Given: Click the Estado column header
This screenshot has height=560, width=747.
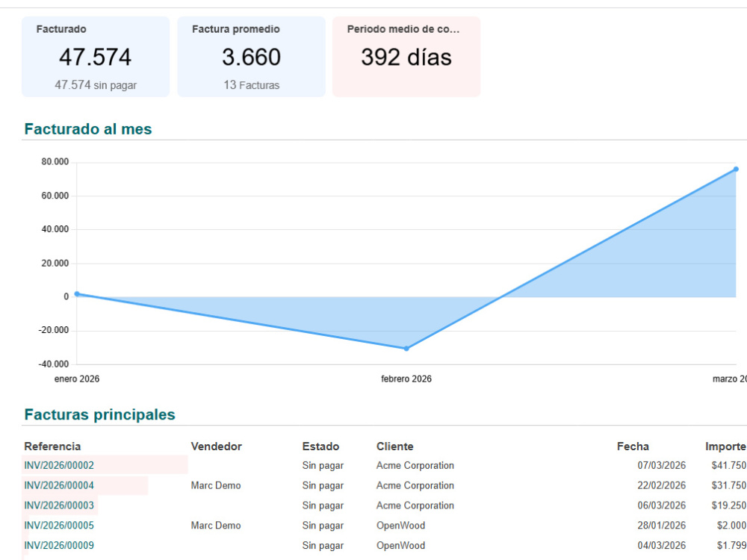Looking at the screenshot, I should click(x=320, y=447).
